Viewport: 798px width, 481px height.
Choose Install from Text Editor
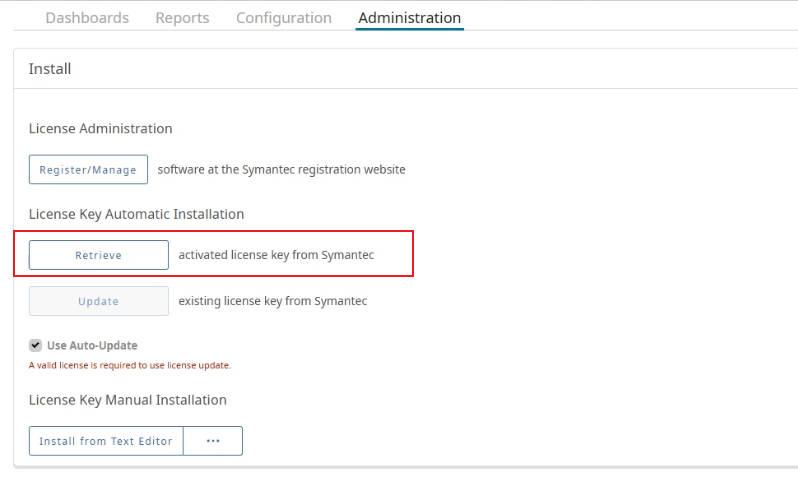[106, 441]
